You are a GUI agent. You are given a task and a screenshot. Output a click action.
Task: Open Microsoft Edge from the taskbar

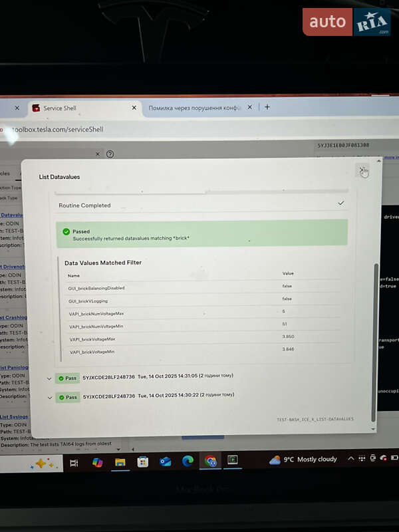[188, 462]
